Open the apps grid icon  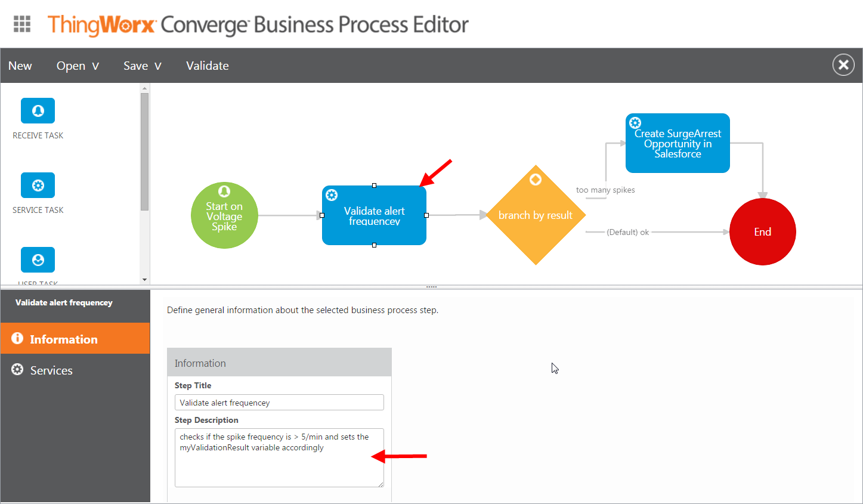[22, 24]
